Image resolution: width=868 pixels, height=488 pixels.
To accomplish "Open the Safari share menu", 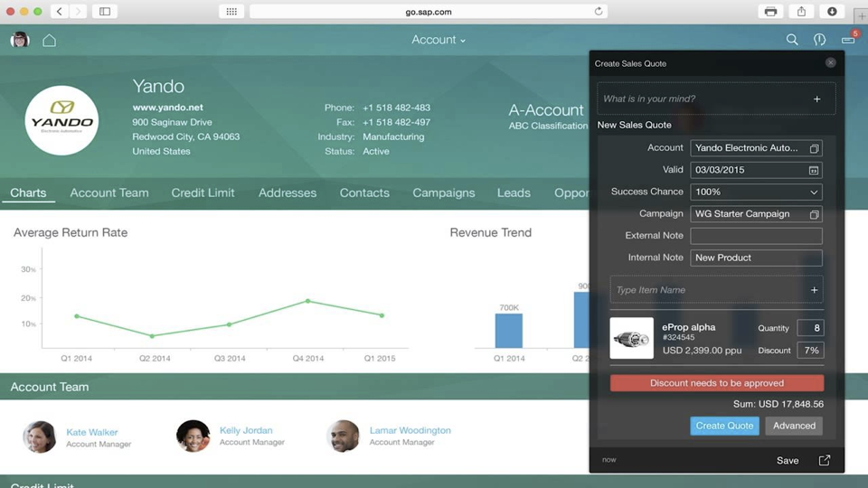I will coord(801,11).
